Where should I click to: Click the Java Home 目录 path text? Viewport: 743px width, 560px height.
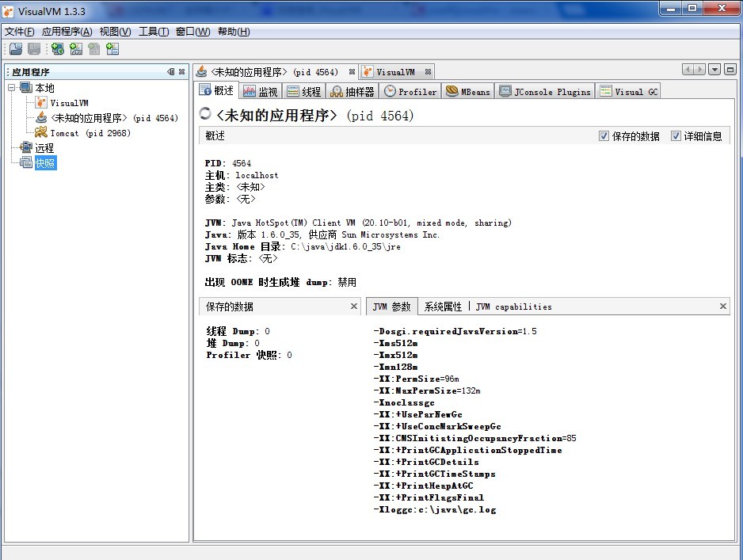click(x=345, y=246)
